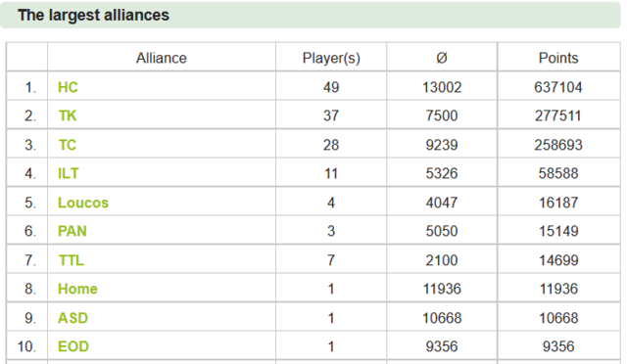Open the TTL alliance link
627x364 pixels.
(72, 260)
